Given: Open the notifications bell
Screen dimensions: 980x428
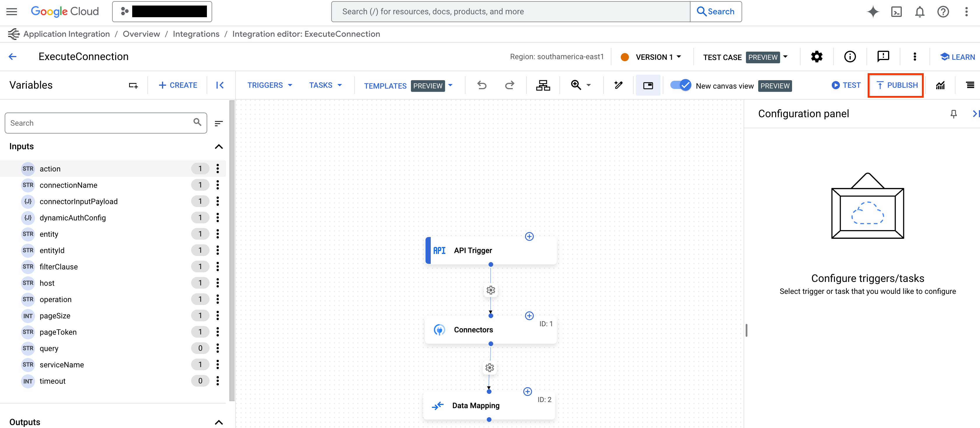Looking at the screenshot, I should click(920, 11).
